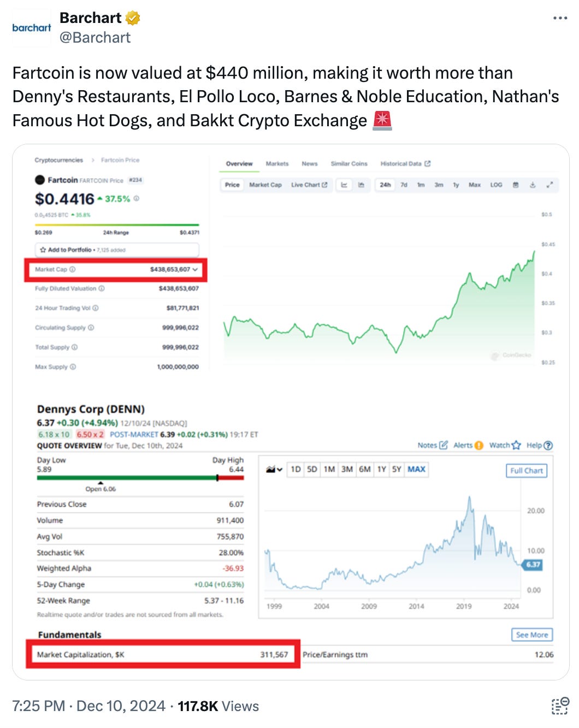This screenshot has height=728, width=579.
Task: Select the MAX range on Dennys chart
Action: pyautogui.click(x=417, y=469)
